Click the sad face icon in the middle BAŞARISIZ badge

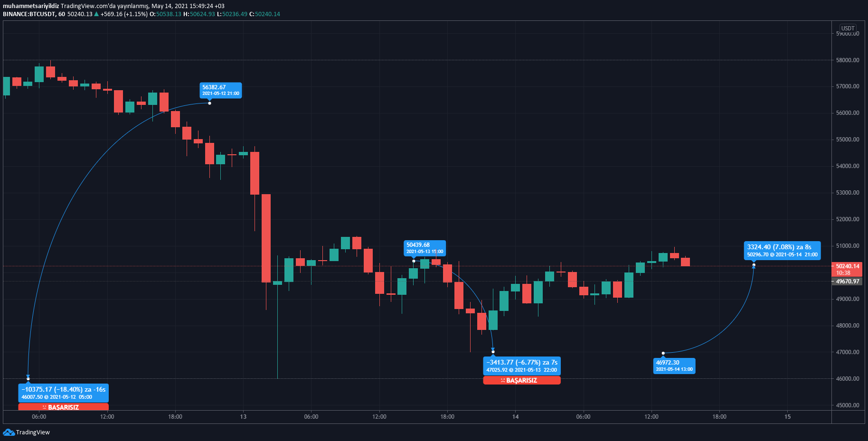click(x=503, y=380)
